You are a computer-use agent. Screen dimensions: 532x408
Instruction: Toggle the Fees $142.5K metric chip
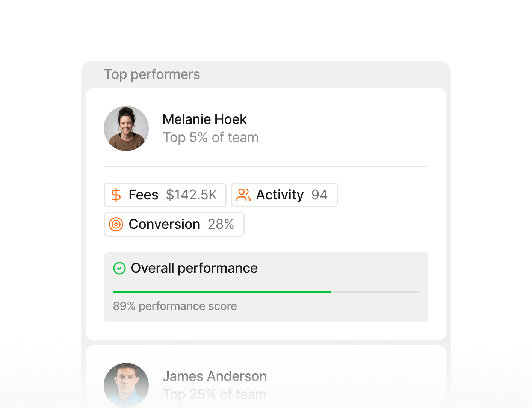pos(165,195)
